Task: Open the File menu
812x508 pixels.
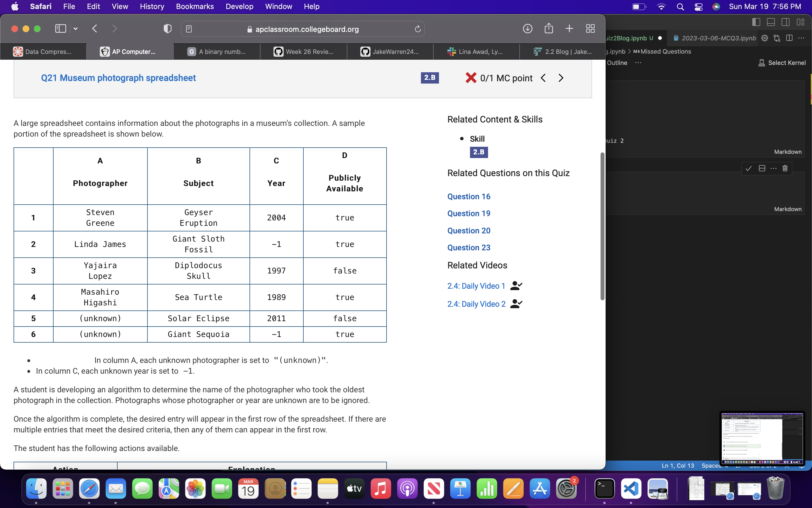Action: 69,6
